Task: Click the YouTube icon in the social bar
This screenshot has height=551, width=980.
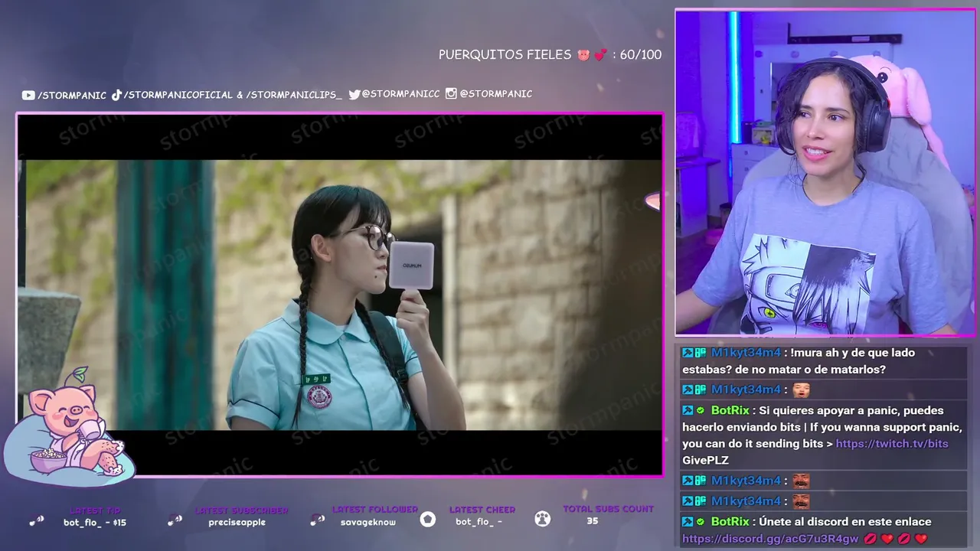Action: pyautogui.click(x=28, y=95)
